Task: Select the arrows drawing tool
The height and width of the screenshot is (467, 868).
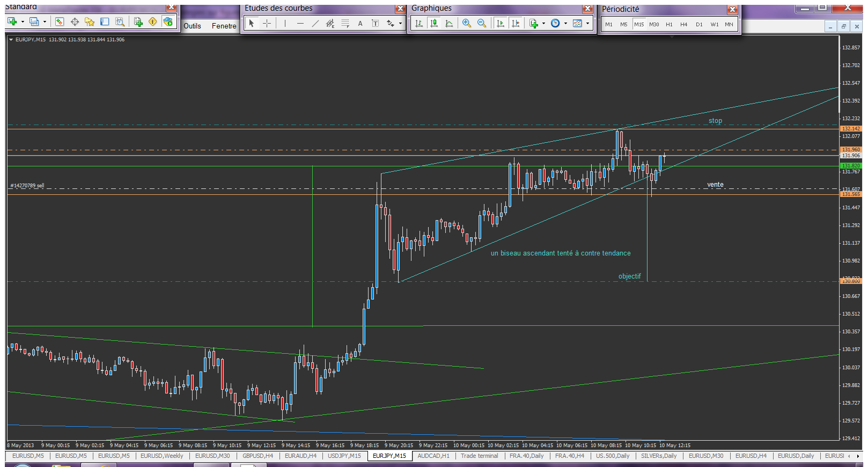Action: [x=390, y=23]
